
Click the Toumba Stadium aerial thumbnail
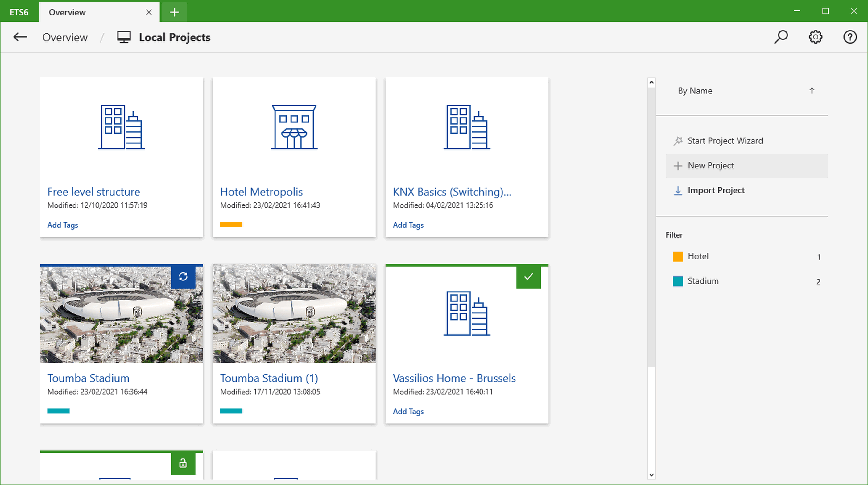[121, 314]
